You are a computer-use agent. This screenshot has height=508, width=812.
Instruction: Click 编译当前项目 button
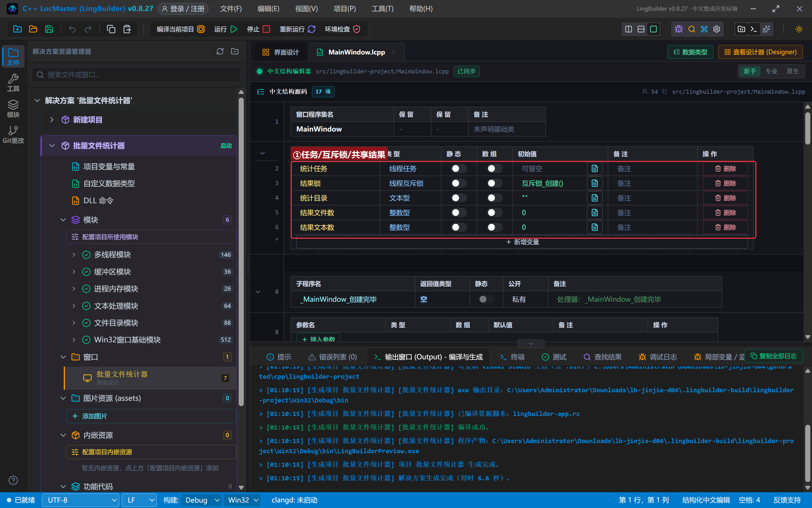click(x=181, y=29)
